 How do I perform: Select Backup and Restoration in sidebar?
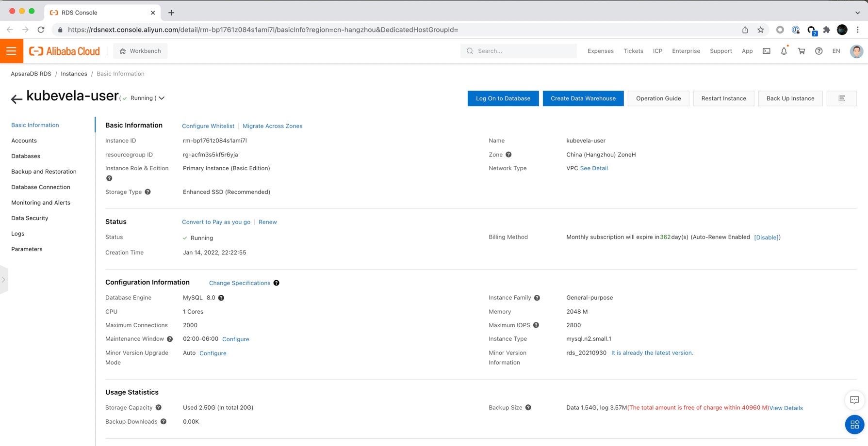pyautogui.click(x=44, y=172)
